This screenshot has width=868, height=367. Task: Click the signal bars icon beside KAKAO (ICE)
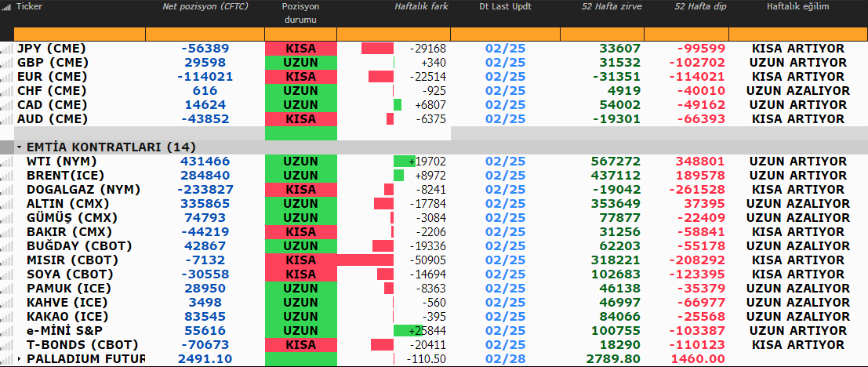click(x=8, y=317)
